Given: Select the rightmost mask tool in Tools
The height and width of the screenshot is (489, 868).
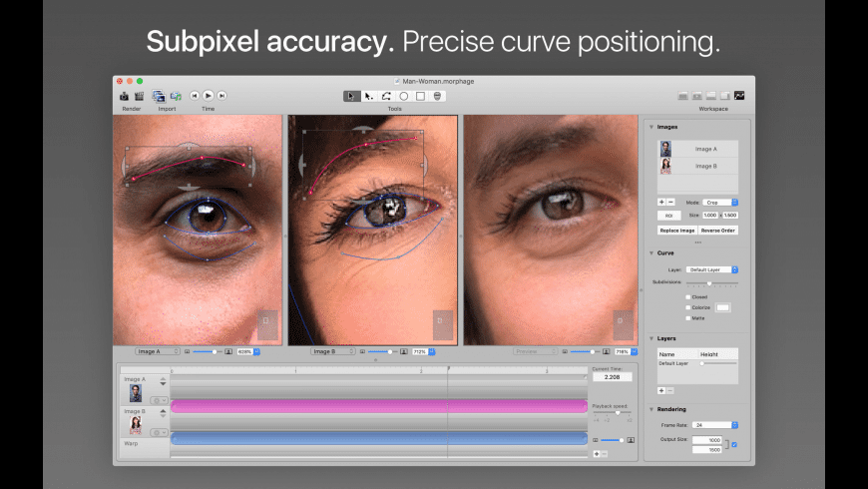Looking at the screenshot, I should click(437, 97).
